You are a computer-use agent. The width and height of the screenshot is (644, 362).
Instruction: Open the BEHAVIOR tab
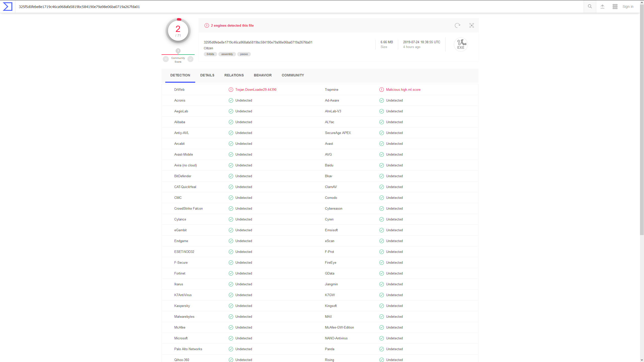[x=262, y=75]
